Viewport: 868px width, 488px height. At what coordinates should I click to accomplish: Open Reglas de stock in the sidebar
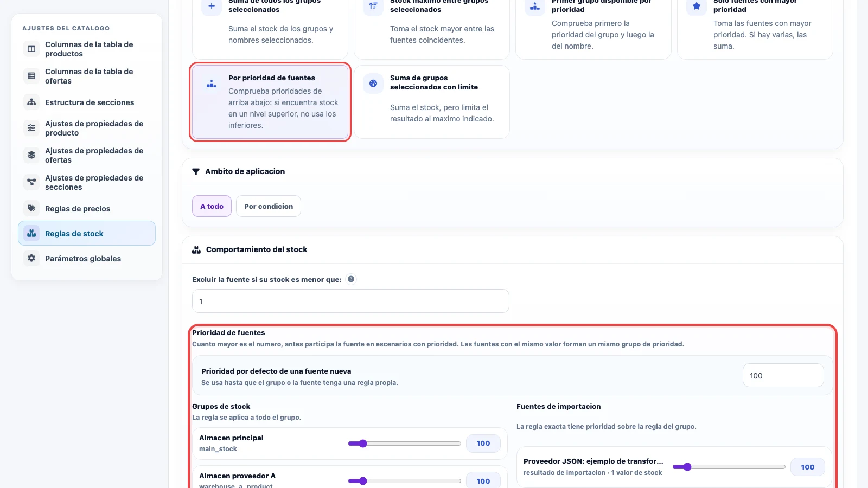coord(87,233)
